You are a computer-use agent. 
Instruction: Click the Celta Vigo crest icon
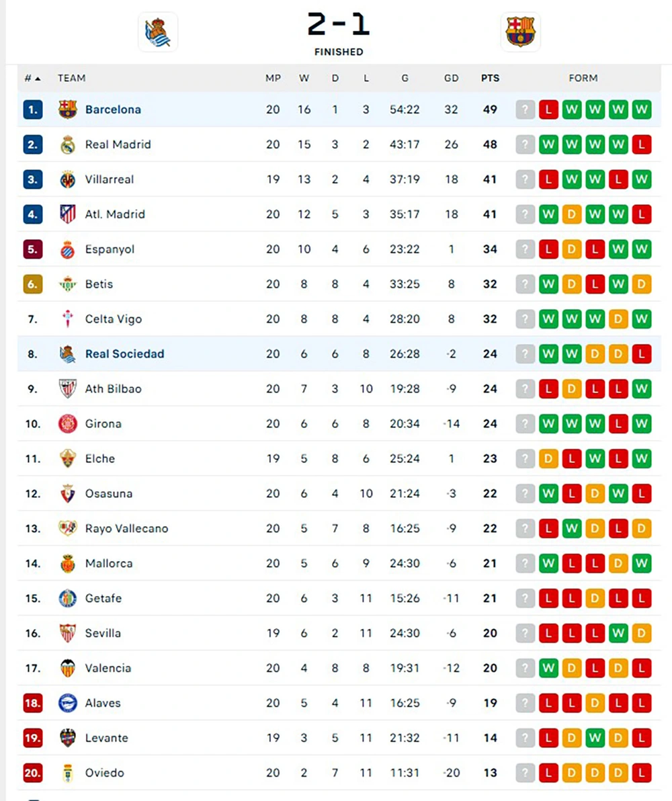tap(67, 319)
